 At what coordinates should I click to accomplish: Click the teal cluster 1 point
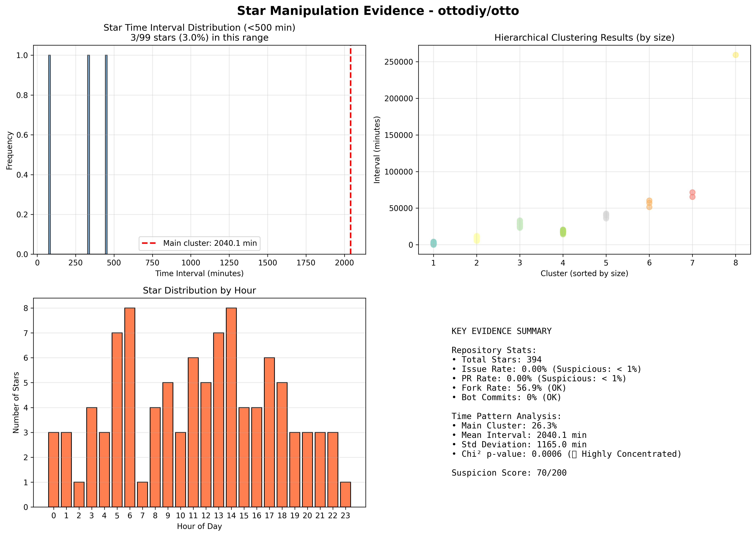pyautogui.click(x=433, y=243)
